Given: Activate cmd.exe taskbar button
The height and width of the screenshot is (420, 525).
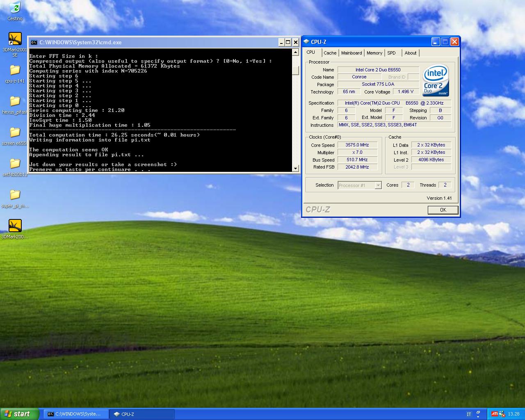Looking at the screenshot, I should [x=77, y=414].
